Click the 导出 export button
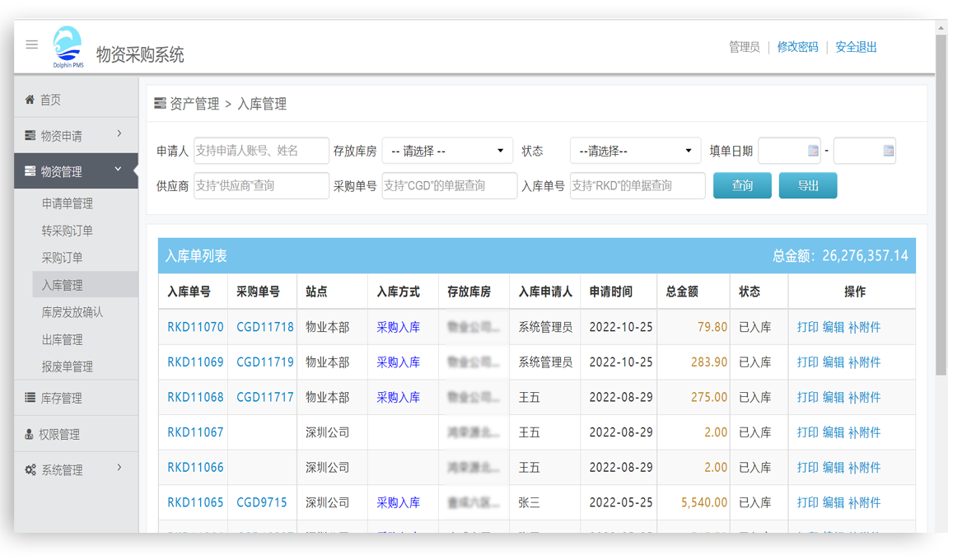Screen dimensions: 962x560 [807, 186]
